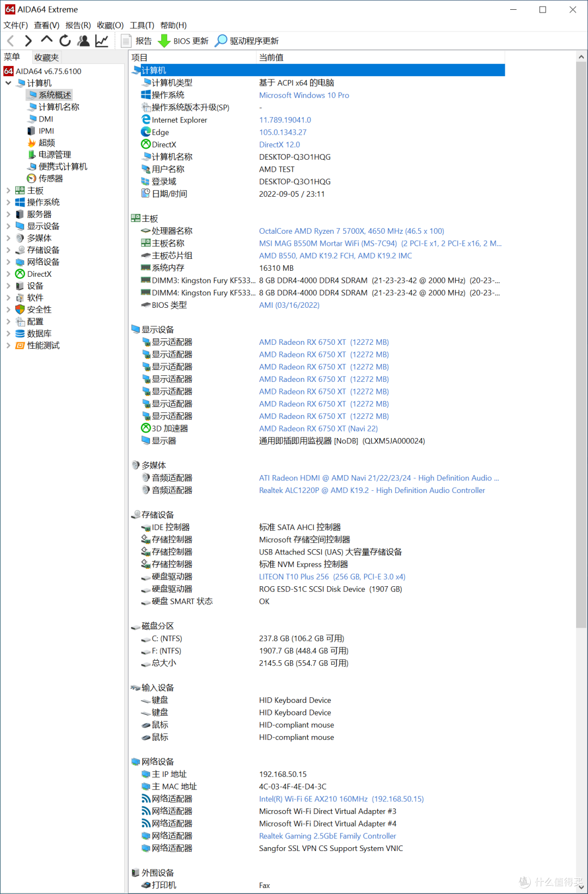Image resolution: width=588 pixels, height=894 pixels.
Task: Click scrollbar up arrow in right panel
Action: click(581, 57)
